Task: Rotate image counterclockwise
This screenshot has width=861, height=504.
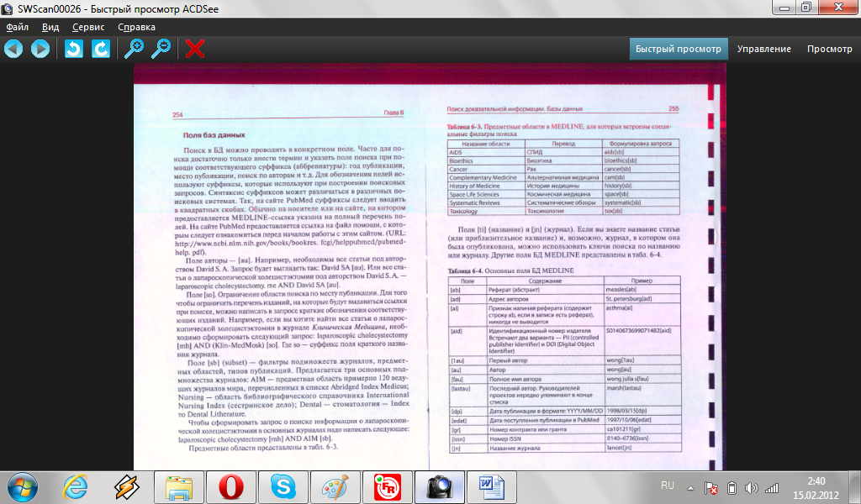Action: [x=74, y=49]
